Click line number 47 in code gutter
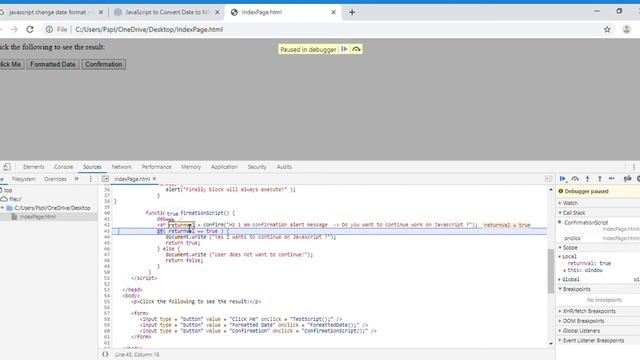The image size is (640, 360). tap(107, 254)
